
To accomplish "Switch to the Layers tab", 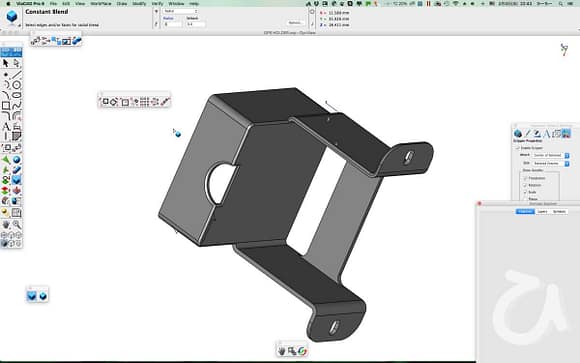I will (x=542, y=212).
